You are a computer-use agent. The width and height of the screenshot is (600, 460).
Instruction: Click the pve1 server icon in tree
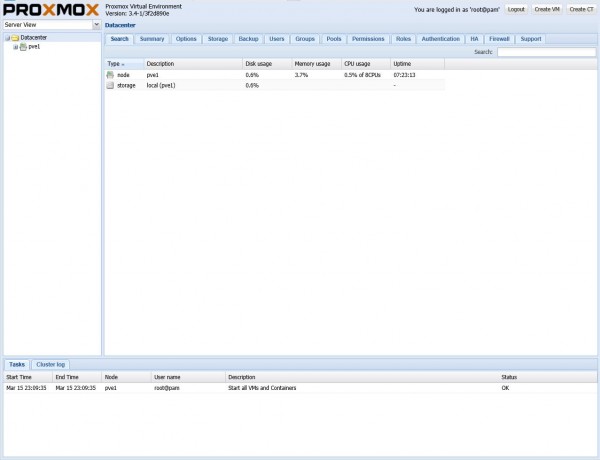[23, 47]
